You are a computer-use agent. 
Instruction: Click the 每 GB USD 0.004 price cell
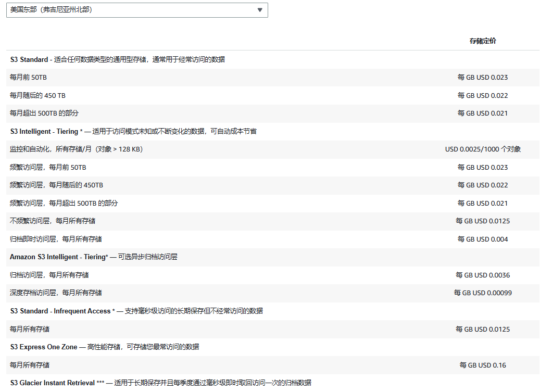(x=483, y=239)
